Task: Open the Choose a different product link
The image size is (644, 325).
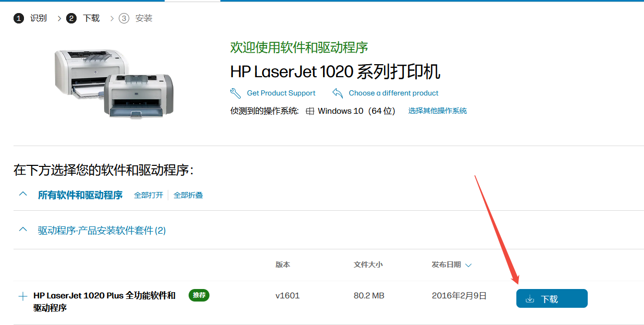Action: 394,93
